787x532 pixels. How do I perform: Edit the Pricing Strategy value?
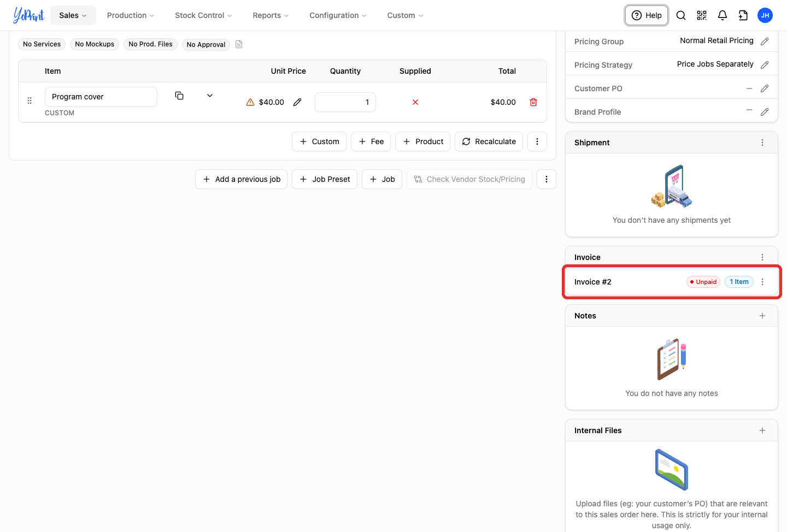click(x=765, y=64)
